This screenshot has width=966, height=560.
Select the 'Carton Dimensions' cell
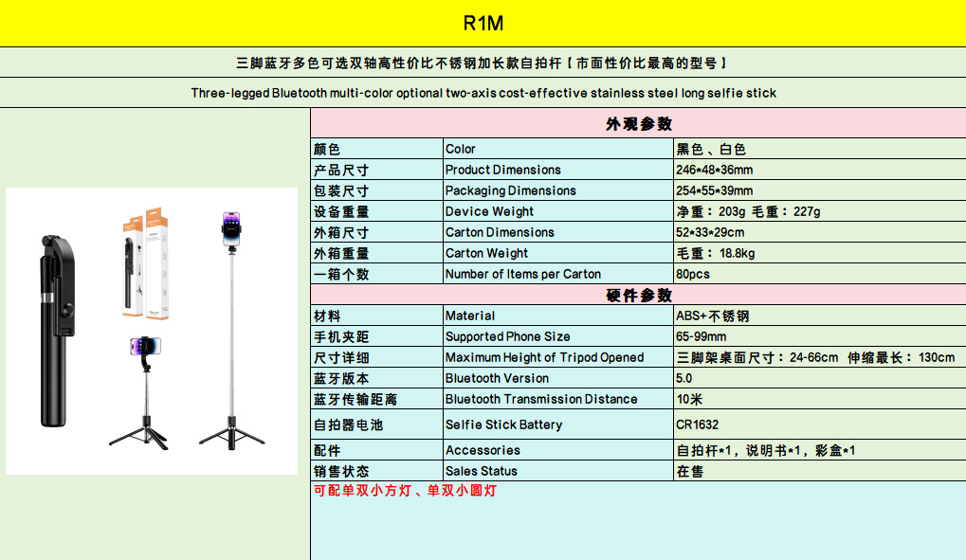pyautogui.click(x=558, y=232)
